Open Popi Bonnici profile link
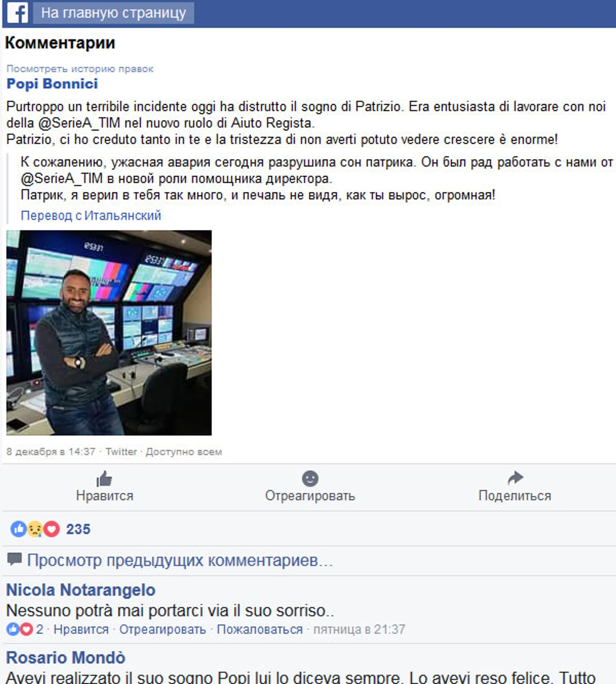Screen dimensions: 616x684 click(52, 84)
